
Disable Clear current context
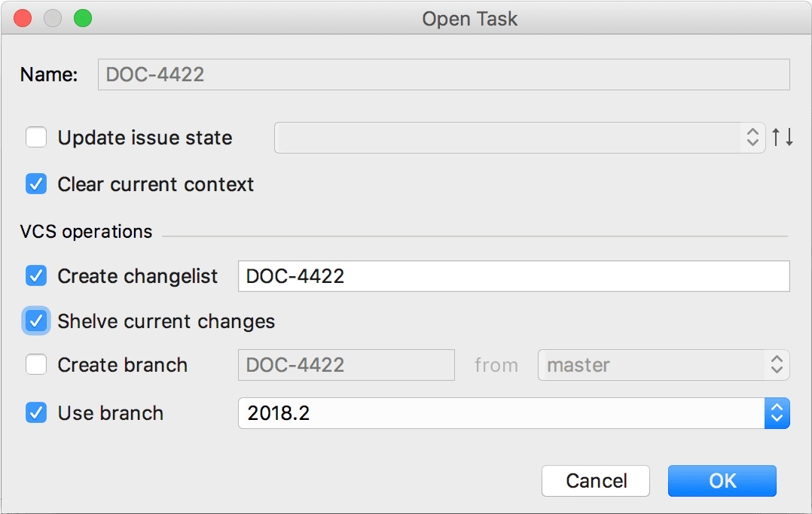[x=36, y=184]
